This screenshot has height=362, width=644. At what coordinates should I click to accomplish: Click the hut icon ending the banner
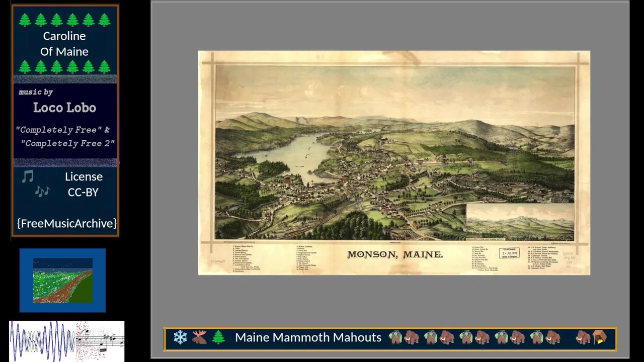click(600, 337)
